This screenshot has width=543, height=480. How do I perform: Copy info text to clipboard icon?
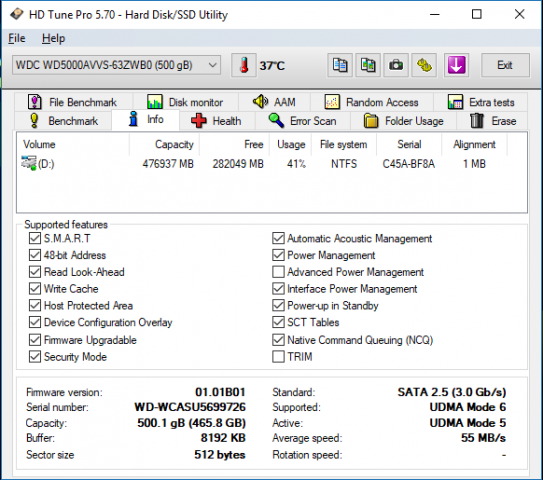[x=340, y=65]
